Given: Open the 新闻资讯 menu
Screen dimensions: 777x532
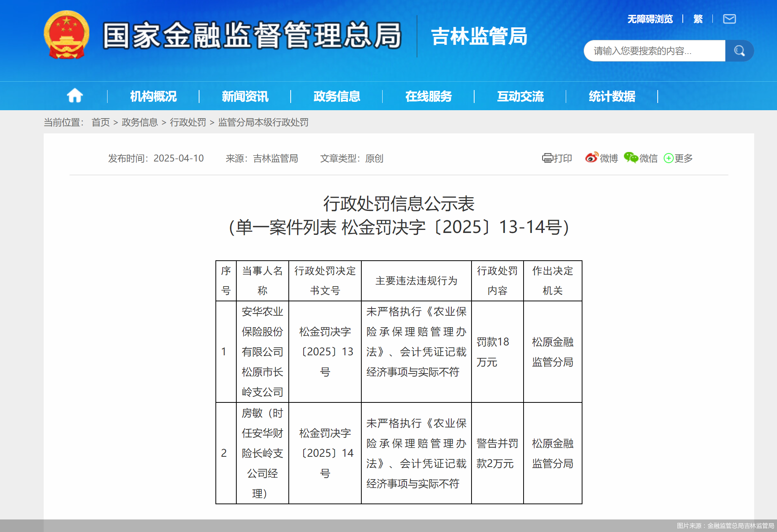Looking at the screenshot, I should [245, 97].
